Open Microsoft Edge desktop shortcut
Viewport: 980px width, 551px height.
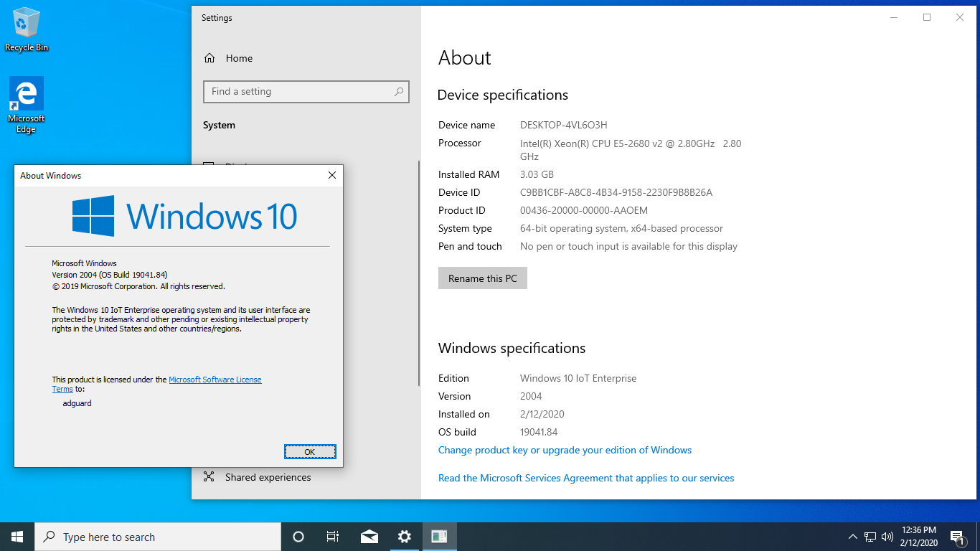[27, 105]
